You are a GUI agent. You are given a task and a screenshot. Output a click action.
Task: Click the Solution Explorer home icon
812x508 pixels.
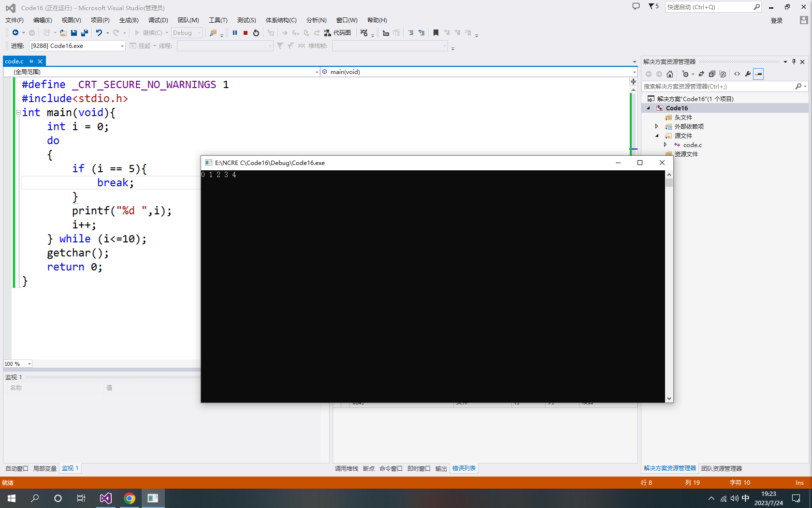tap(670, 74)
